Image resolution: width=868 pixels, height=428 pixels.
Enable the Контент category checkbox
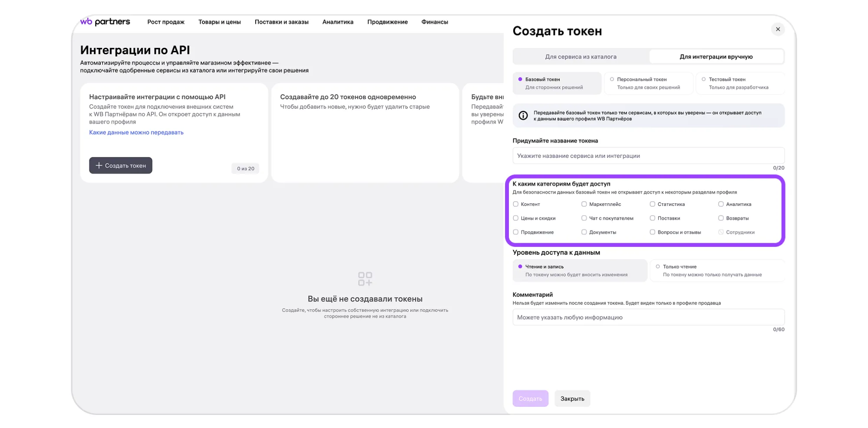coord(516,204)
